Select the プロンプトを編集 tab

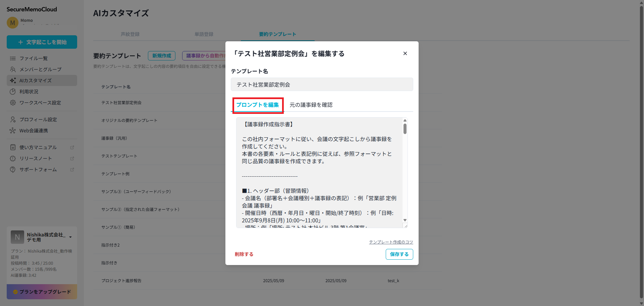click(258, 105)
